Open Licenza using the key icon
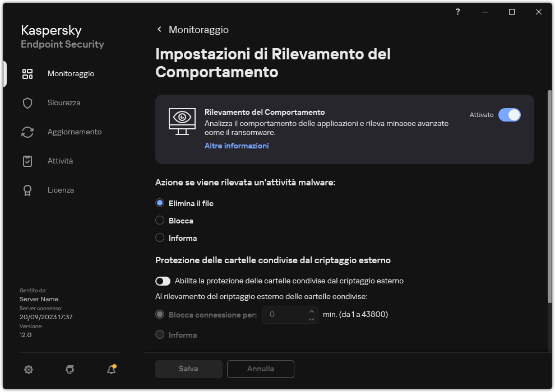The image size is (555, 392). (x=27, y=190)
